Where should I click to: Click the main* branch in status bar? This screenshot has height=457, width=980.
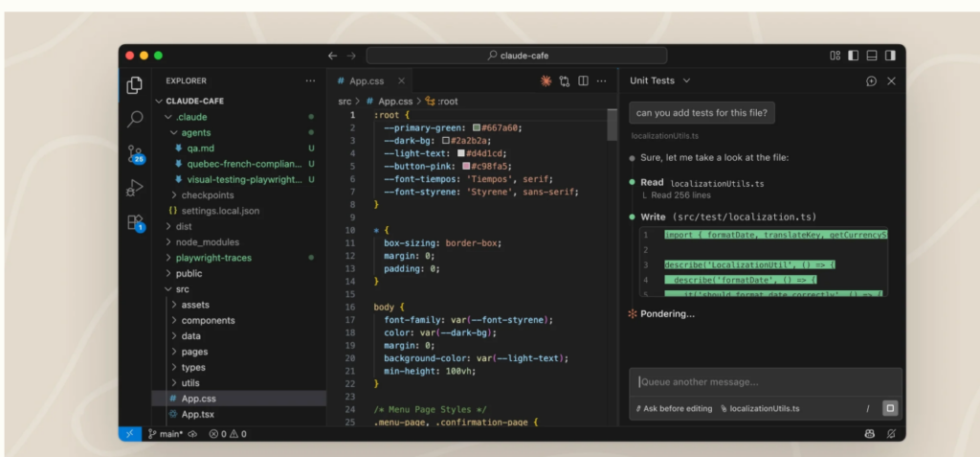165,434
